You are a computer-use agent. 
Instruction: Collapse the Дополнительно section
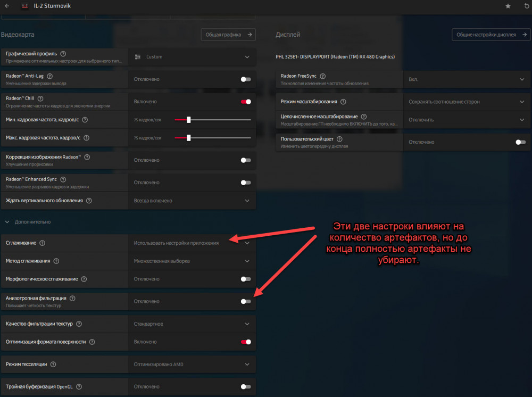pyautogui.click(x=7, y=221)
